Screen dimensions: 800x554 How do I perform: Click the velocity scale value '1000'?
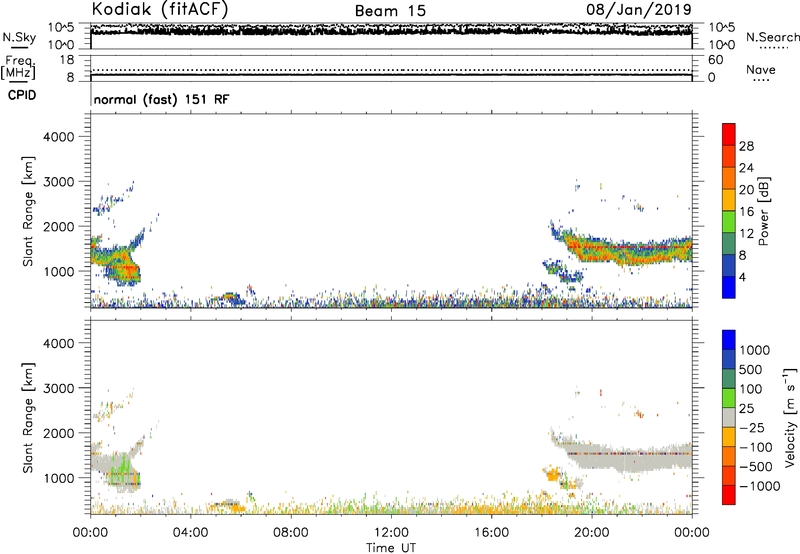tap(755, 350)
